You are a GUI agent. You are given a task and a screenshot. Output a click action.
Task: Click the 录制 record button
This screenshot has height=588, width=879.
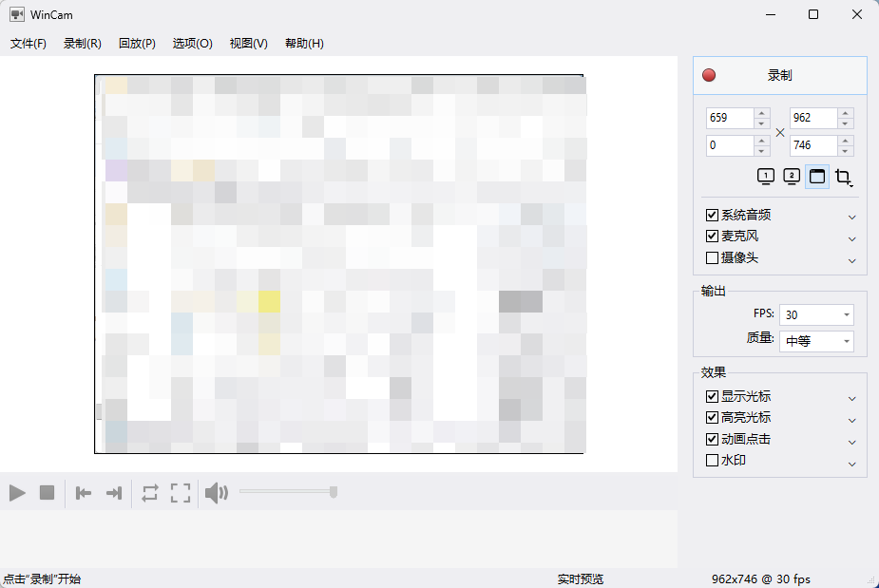click(x=780, y=75)
